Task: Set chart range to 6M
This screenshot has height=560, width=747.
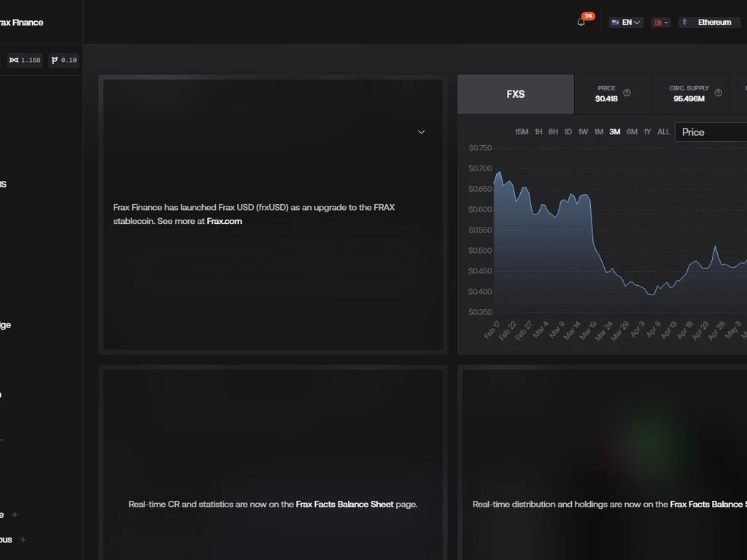Action: click(632, 132)
